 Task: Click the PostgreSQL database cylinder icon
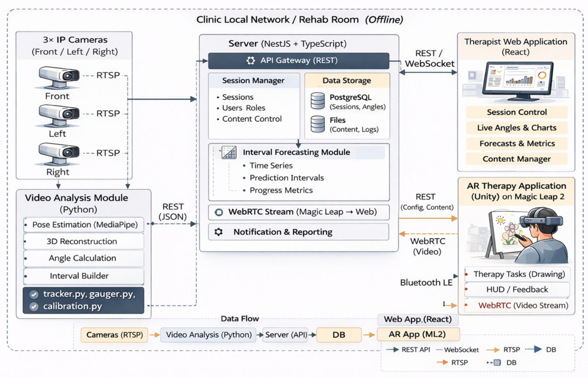(x=317, y=101)
